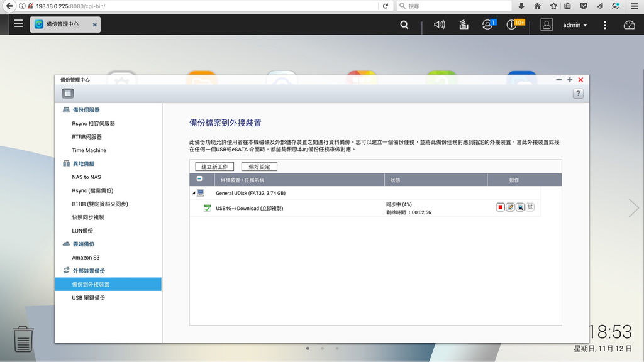Viewport: 644px width, 362px height.
Task: Select the third desktop page dot
Action: pyautogui.click(x=337, y=348)
